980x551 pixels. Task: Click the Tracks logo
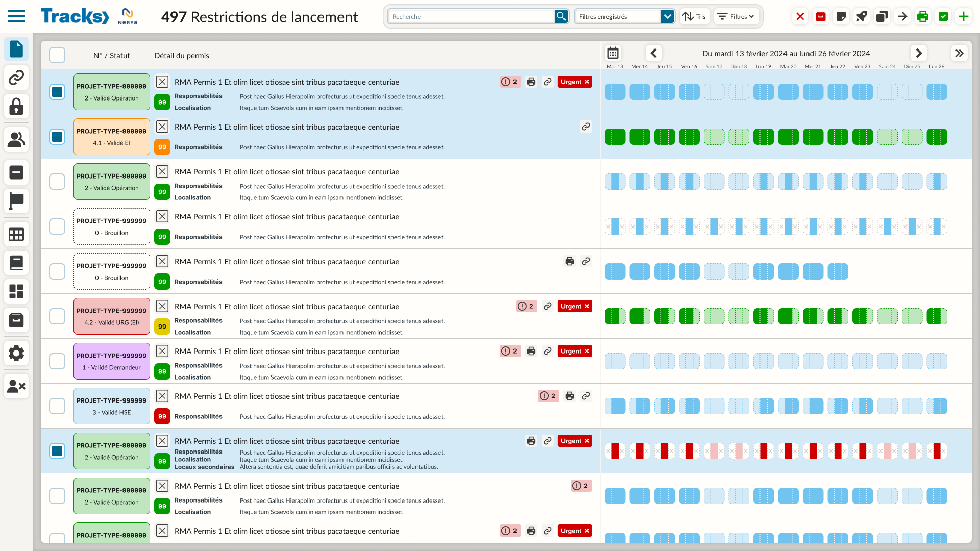coord(75,16)
